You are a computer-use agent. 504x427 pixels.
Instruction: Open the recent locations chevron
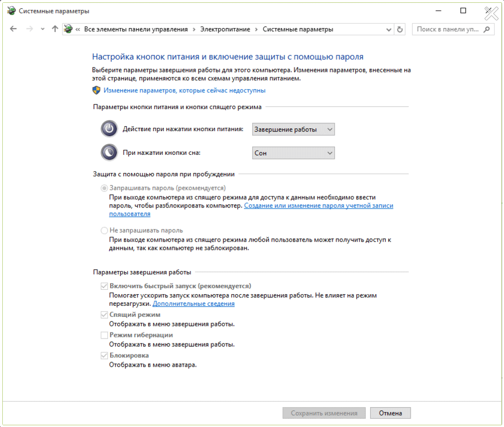click(43, 29)
